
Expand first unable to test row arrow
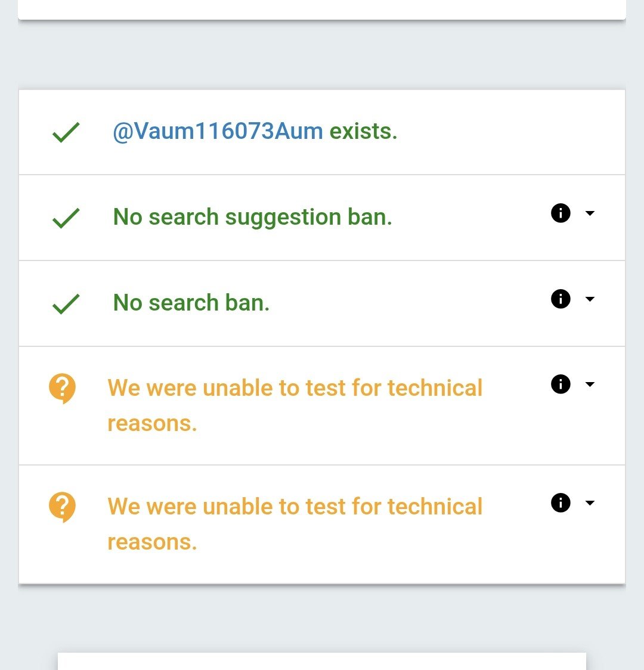590,384
